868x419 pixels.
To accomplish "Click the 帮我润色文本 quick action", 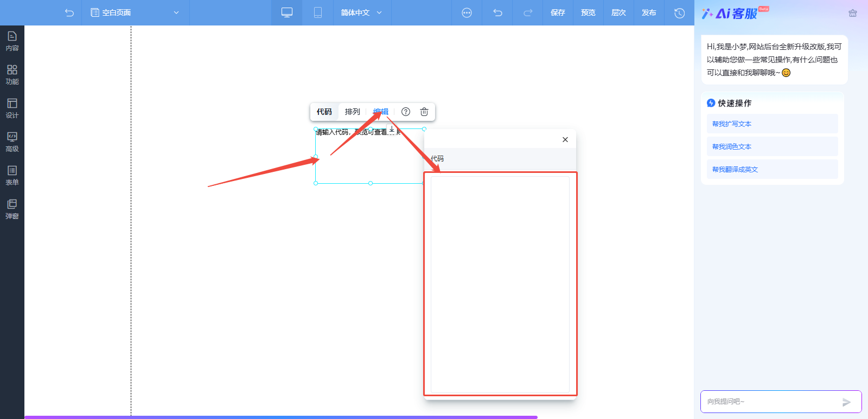I will [x=772, y=146].
